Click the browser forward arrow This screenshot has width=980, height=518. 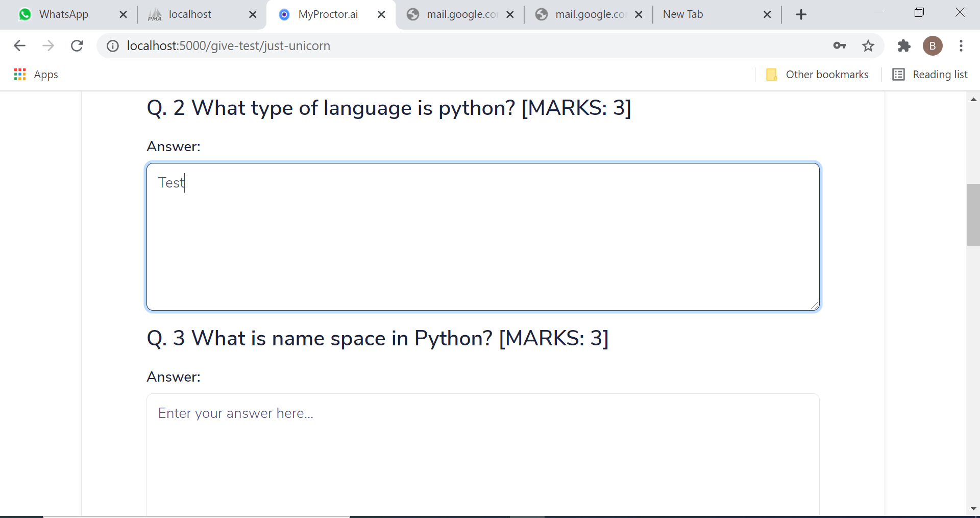pos(48,46)
